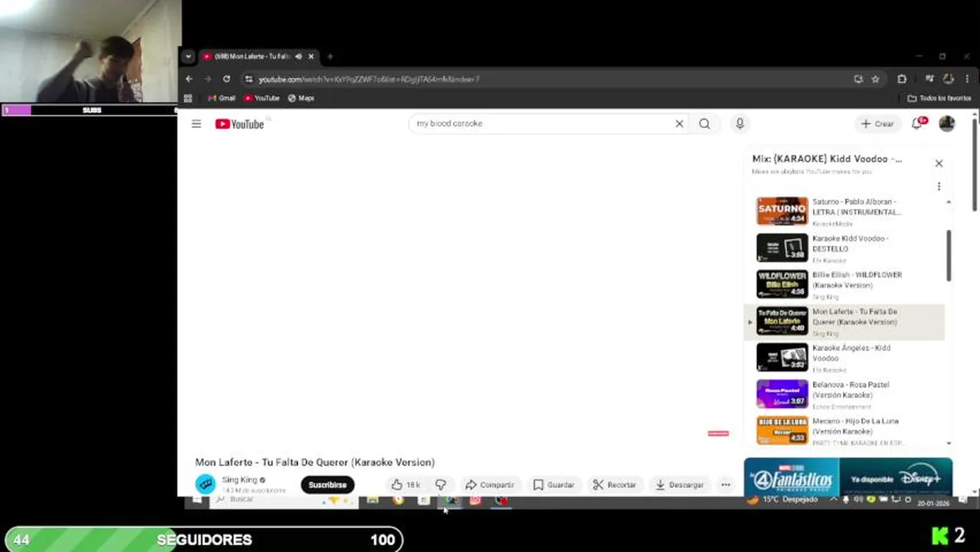
Task: Close the Mix playlist panel
Action: (x=939, y=163)
